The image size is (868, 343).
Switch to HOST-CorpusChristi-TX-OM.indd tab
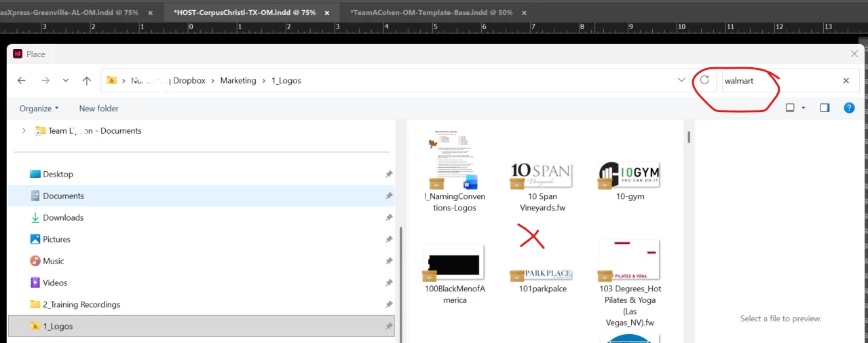tap(245, 12)
